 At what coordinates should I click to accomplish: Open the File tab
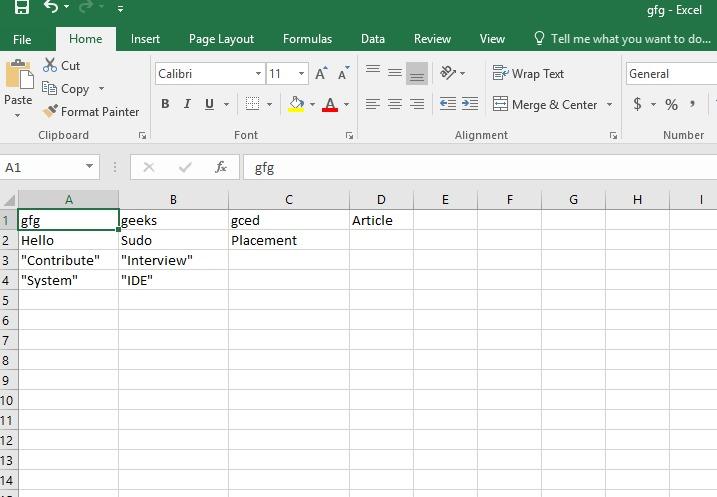click(22, 39)
